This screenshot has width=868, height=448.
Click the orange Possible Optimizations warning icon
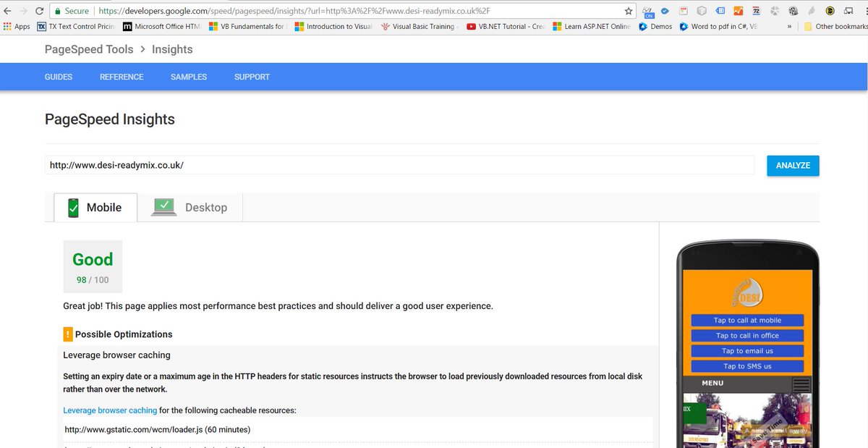[67, 334]
